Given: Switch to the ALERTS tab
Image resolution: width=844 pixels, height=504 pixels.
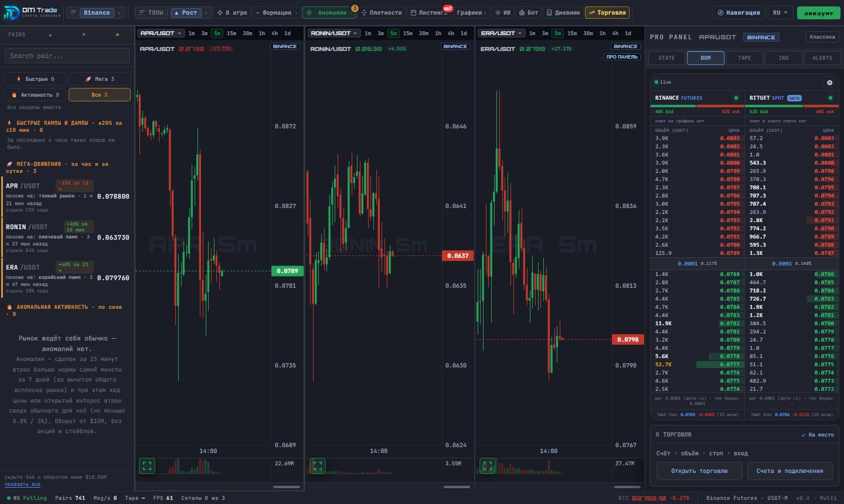Looking at the screenshot, I should (822, 58).
